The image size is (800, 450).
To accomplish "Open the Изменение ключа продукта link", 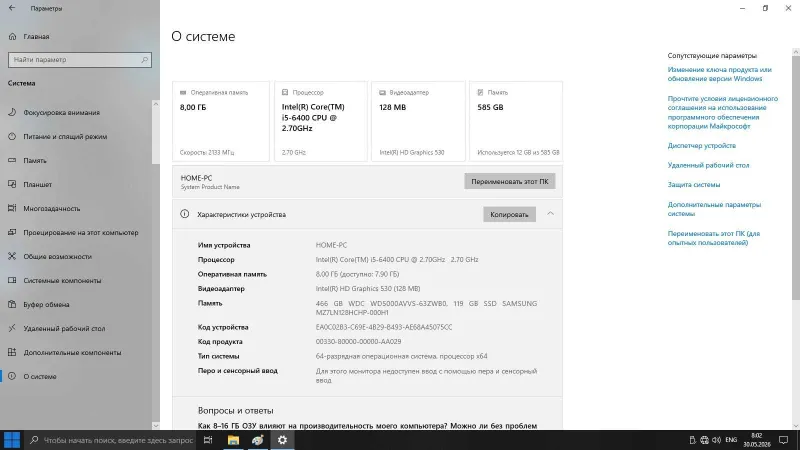I will click(719, 74).
